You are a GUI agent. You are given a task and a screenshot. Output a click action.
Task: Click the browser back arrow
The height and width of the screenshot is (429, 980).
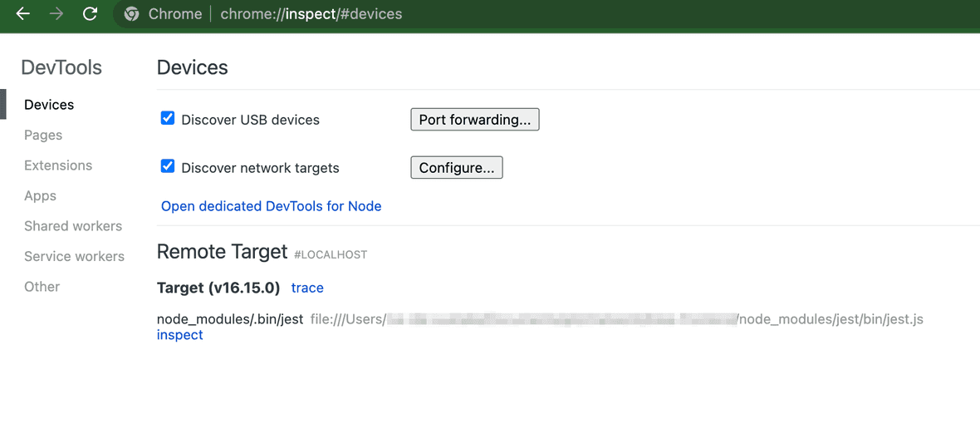coord(23,14)
